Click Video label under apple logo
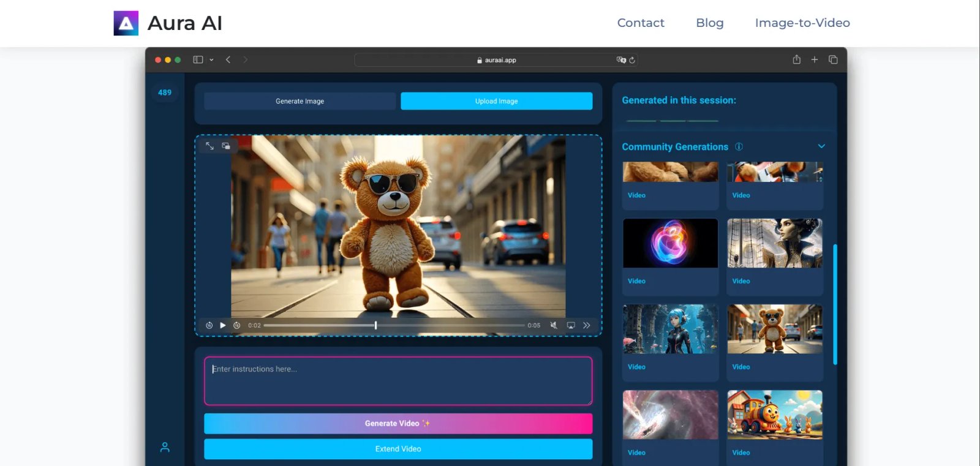This screenshot has height=466, width=980. pos(636,281)
